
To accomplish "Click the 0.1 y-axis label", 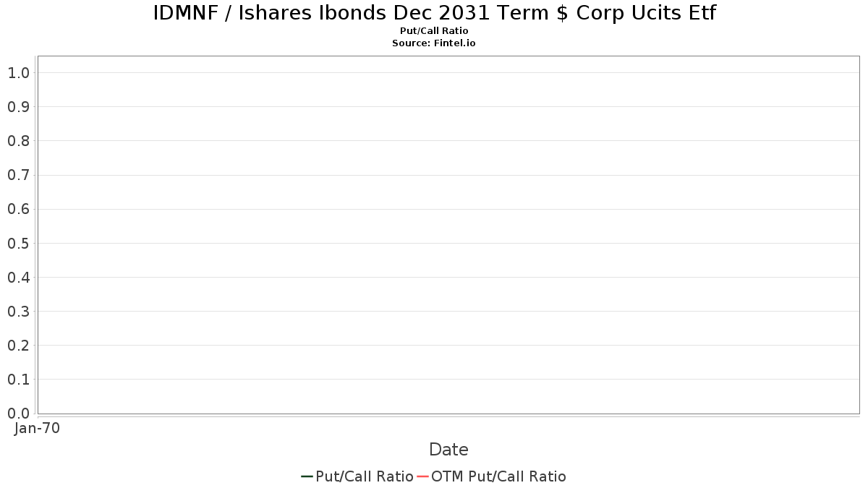I will click(18, 380).
